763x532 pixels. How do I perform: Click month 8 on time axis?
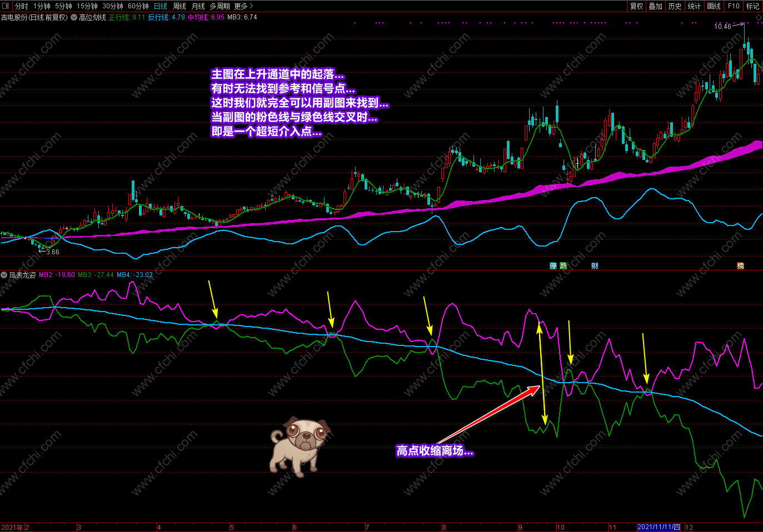coord(444,527)
